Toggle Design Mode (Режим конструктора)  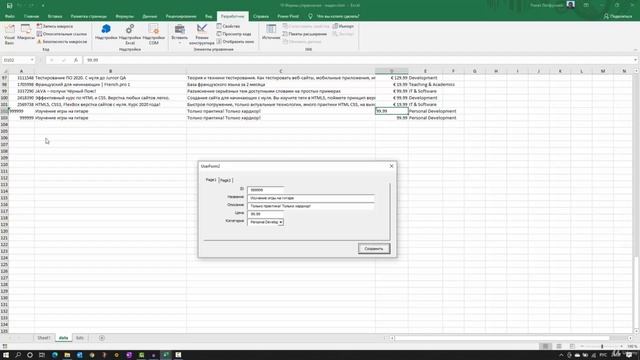tap(202, 34)
